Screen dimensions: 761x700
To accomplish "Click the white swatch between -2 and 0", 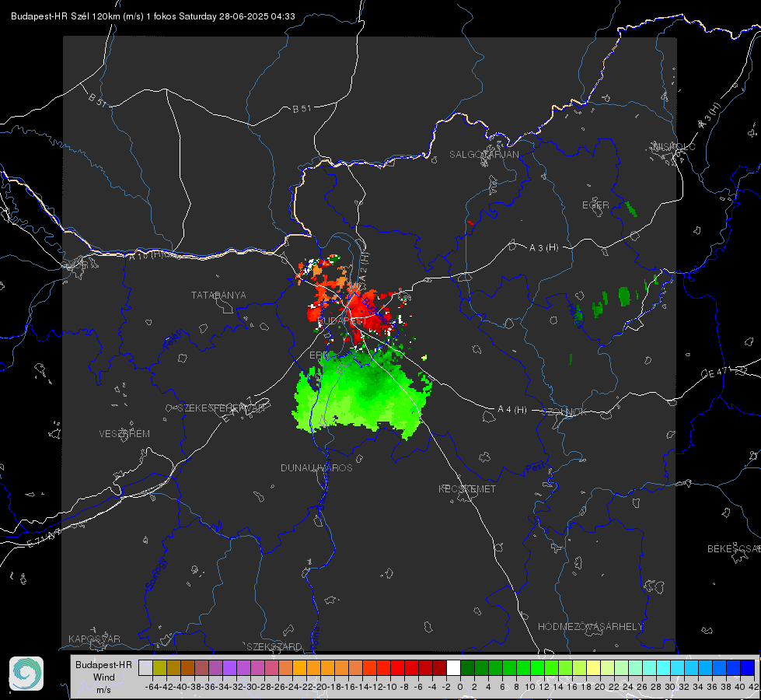I will [453, 668].
